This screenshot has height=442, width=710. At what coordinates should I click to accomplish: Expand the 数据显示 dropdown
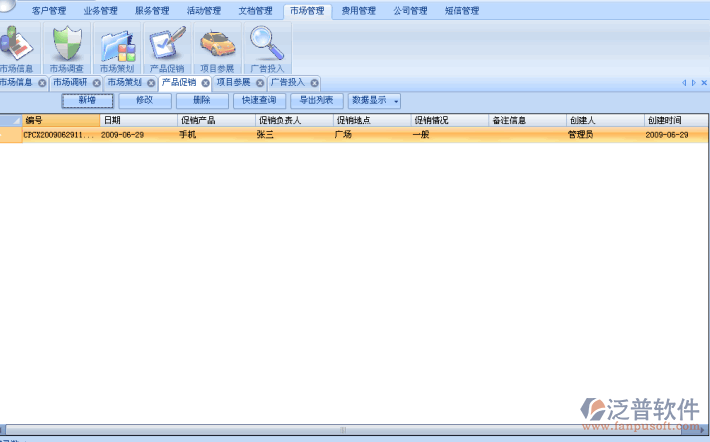point(374,101)
